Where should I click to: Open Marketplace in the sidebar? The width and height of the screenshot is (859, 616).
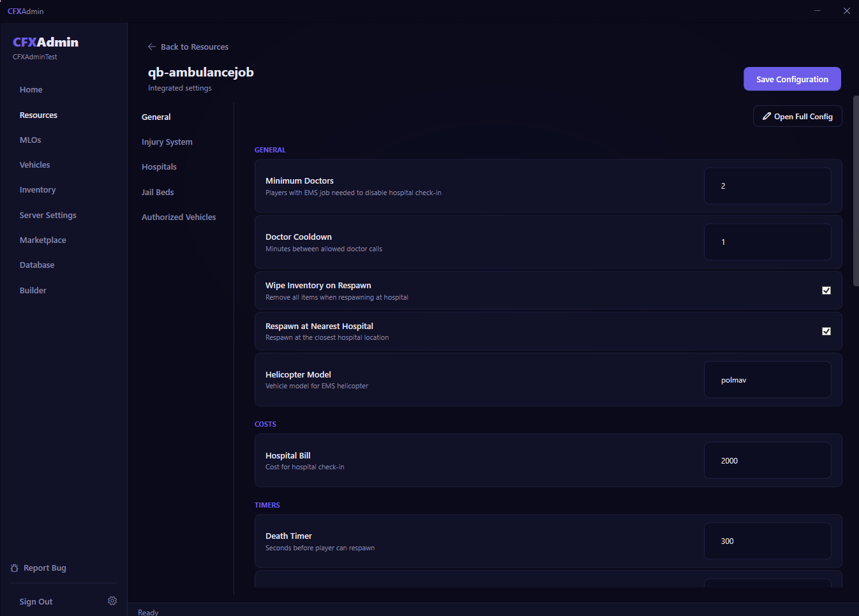point(43,240)
